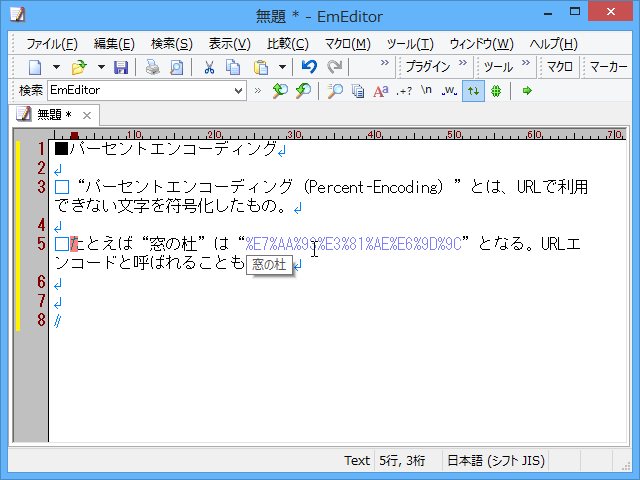
Task: Click the Print icon
Action: (x=153, y=67)
